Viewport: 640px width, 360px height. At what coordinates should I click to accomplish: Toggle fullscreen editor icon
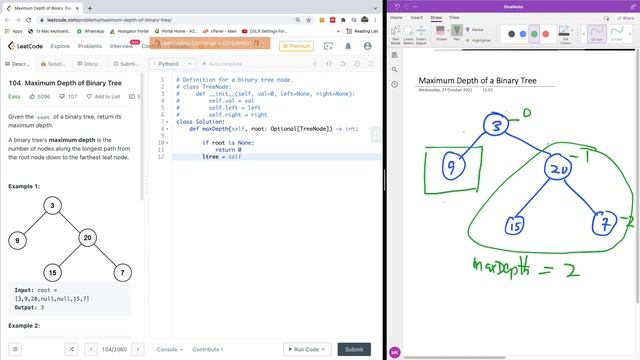click(x=371, y=64)
